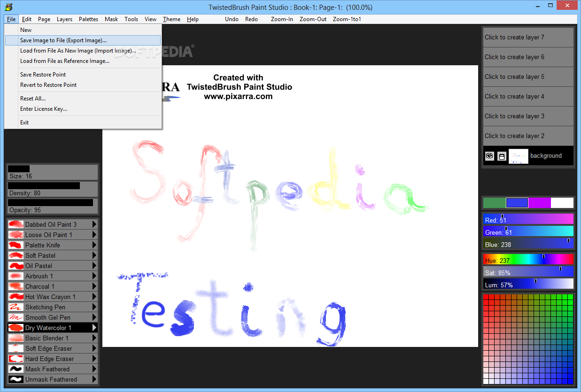The height and width of the screenshot is (392, 581).
Task: Choose Exit from the File menu
Action: point(83,123)
